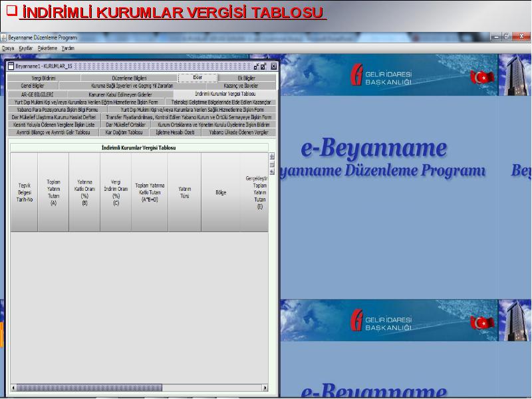Click the Yatırıma Katkı Oranı (%) (B) header

click(84, 192)
